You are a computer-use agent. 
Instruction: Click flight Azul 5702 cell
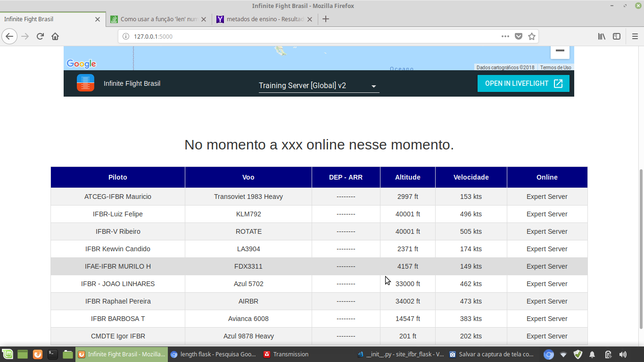[248, 284]
